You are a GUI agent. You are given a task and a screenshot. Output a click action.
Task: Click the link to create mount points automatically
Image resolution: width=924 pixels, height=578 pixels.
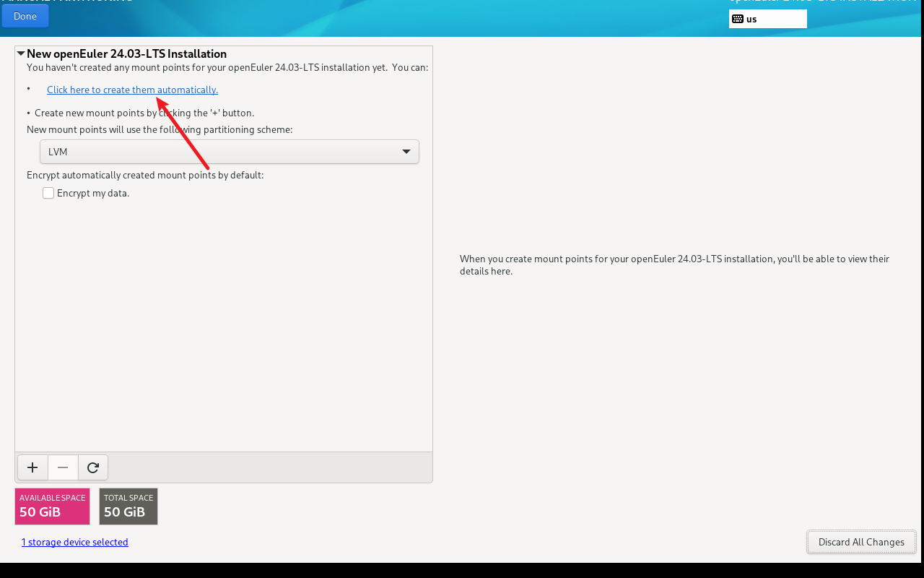point(132,90)
